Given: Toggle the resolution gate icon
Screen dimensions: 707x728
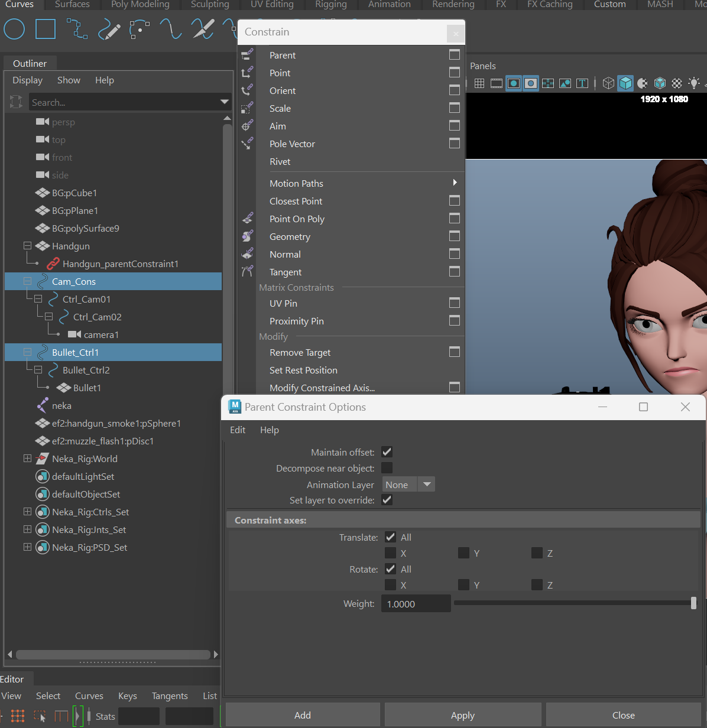Looking at the screenshot, I should coord(514,83).
